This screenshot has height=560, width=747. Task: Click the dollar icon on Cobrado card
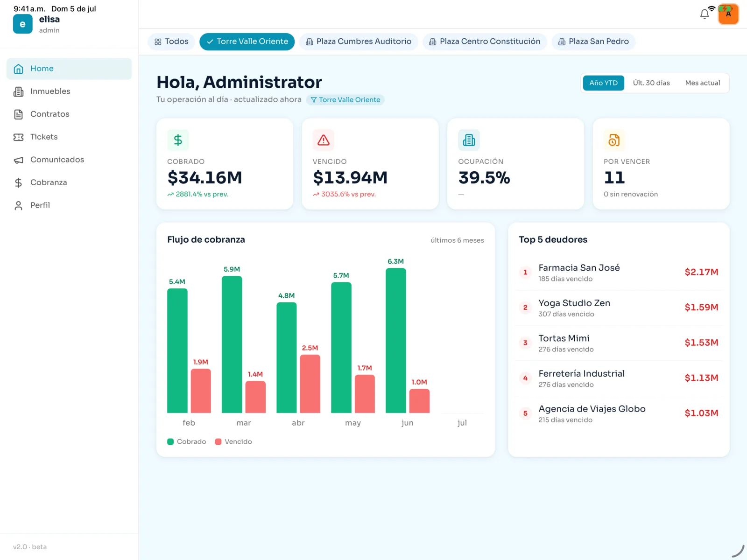pos(178,140)
